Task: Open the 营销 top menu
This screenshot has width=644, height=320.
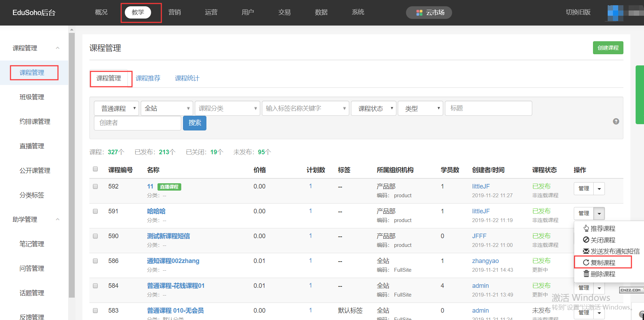Action: [174, 12]
